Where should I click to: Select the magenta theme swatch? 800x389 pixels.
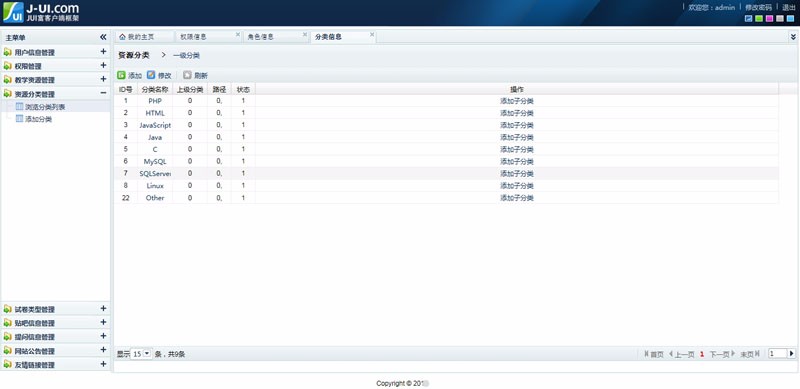(769, 19)
